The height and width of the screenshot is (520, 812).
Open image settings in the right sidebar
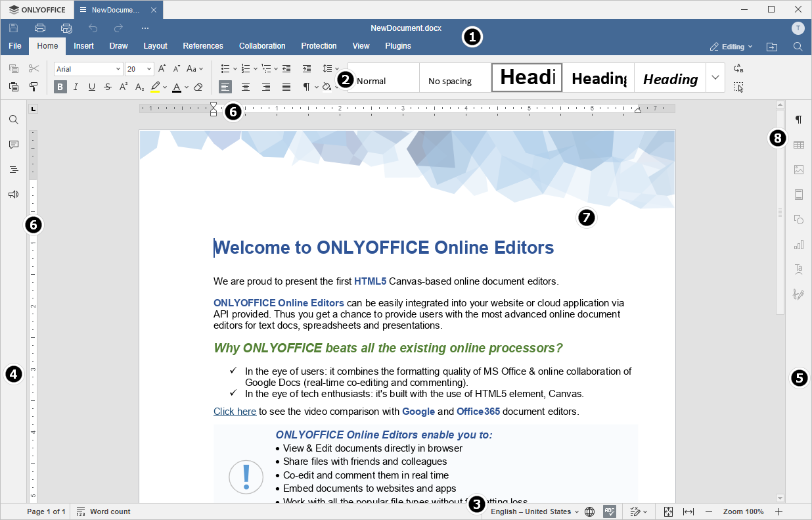(799, 169)
